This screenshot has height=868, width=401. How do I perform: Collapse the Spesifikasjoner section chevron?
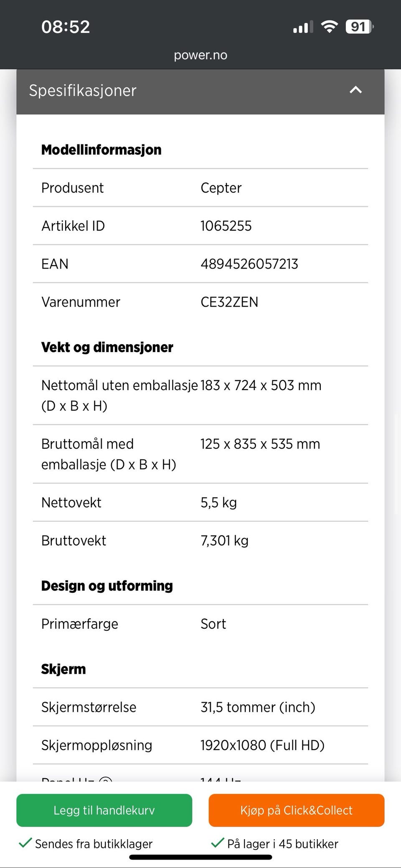pos(355,90)
